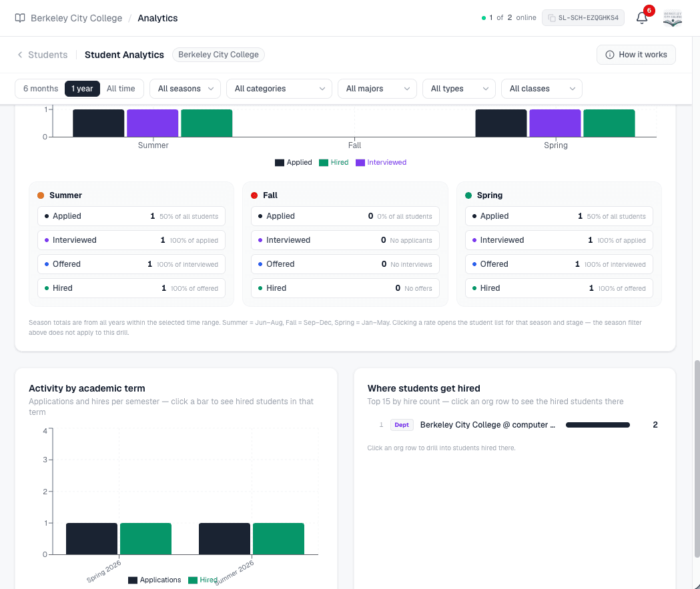Open Fall Applied 0% of all students

point(345,216)
